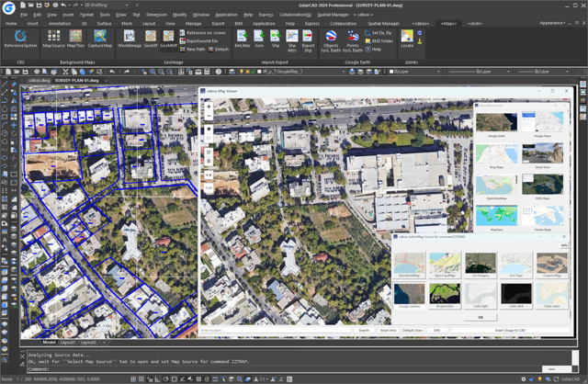Image resolution: width=588 pixels, height=384 pixels.
Task: Open the Appearance dropdown at ribbon right
Action: click(x=552, y=23)
